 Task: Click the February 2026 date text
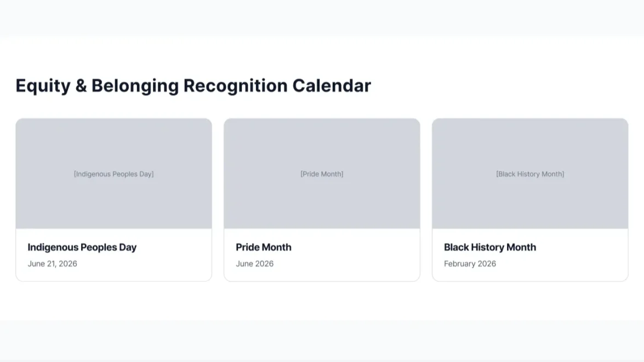tap(470, 264)
